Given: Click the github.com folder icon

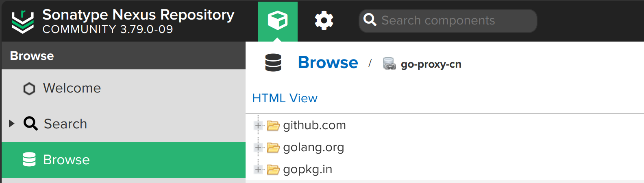Looking at the screenshot, I should click(273, 126).
